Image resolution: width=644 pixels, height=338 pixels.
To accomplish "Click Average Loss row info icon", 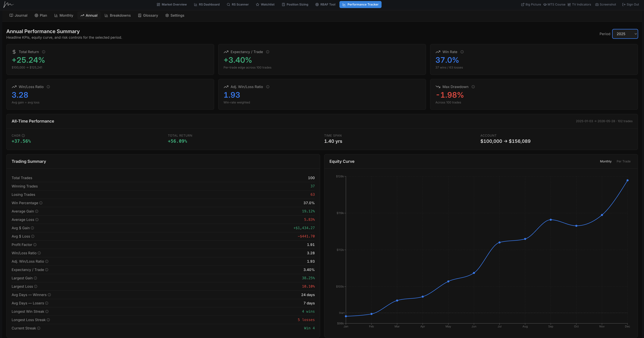I will pyautogui.click(x=37, y=220).
